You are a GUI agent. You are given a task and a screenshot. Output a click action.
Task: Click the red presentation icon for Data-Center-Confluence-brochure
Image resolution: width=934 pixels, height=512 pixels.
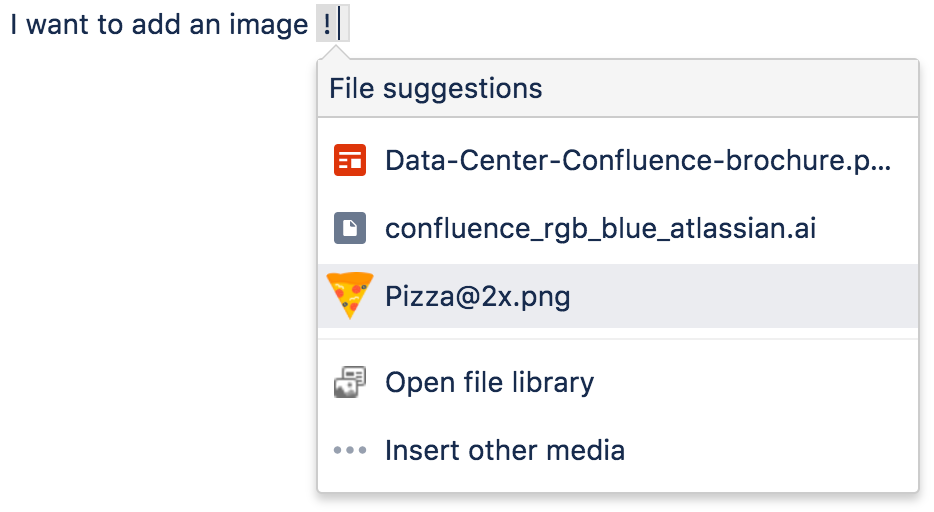(350, 160)
